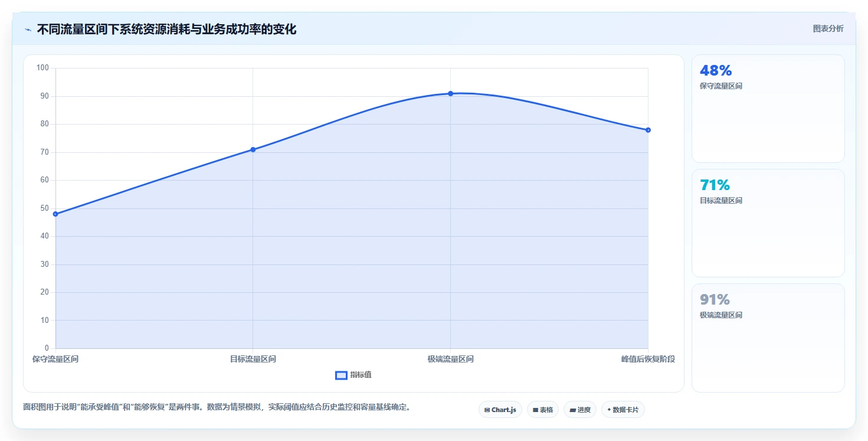Open the 48% 保守流量区间 card
The image size is (868, 441).
click(768, 109)
